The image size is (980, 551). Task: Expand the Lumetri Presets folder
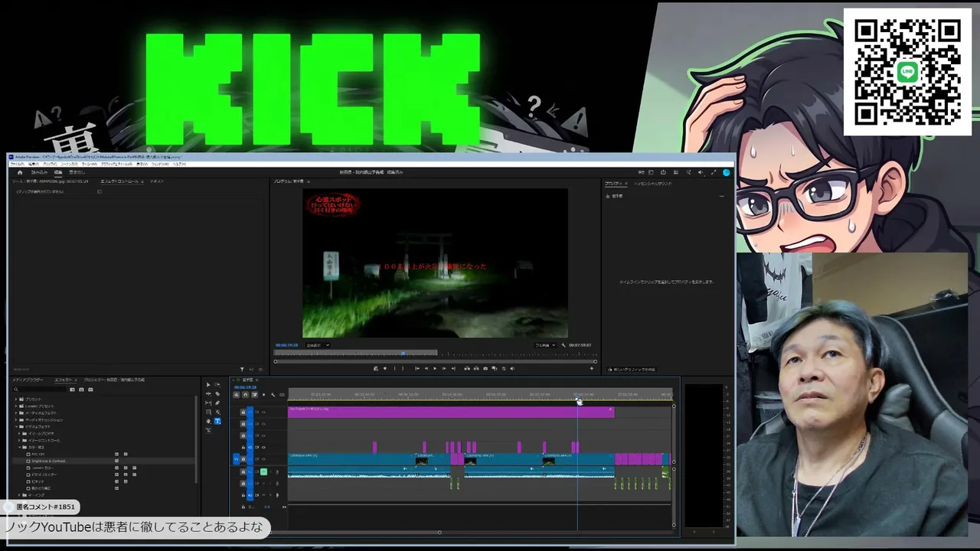[x=16, y=406]
